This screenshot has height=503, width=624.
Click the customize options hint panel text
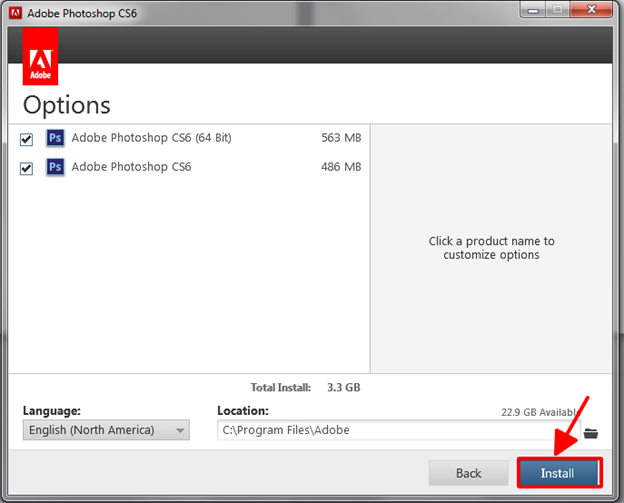pos(491,248)
